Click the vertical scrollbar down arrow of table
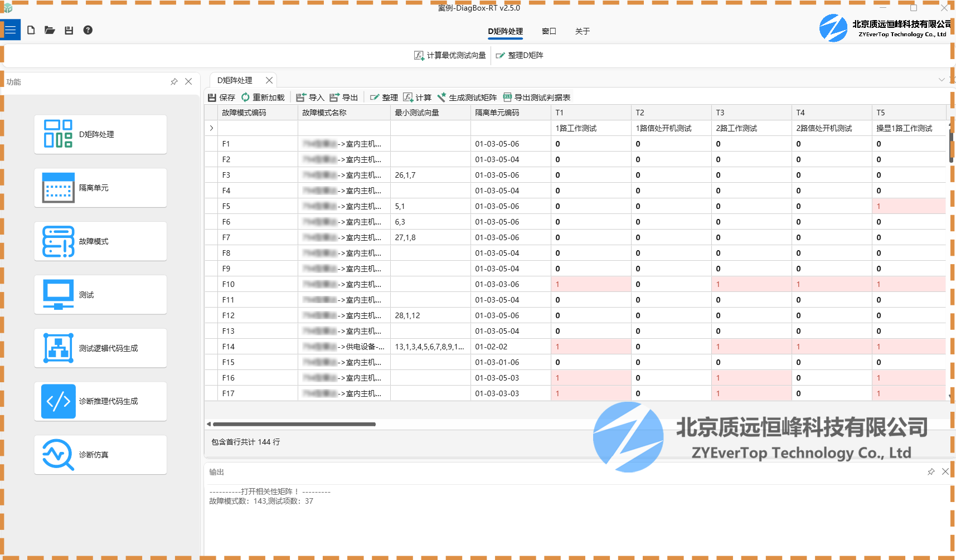This screenshot has width=956, height=560. click(950, 396)
